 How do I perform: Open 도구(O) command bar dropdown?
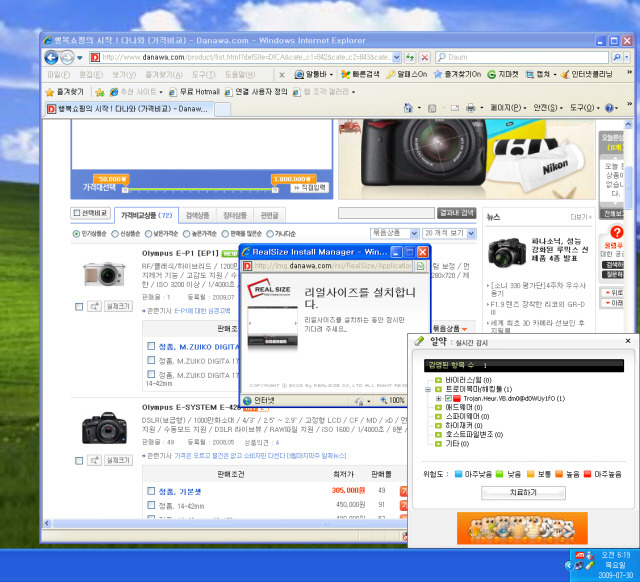pos(584,108)
